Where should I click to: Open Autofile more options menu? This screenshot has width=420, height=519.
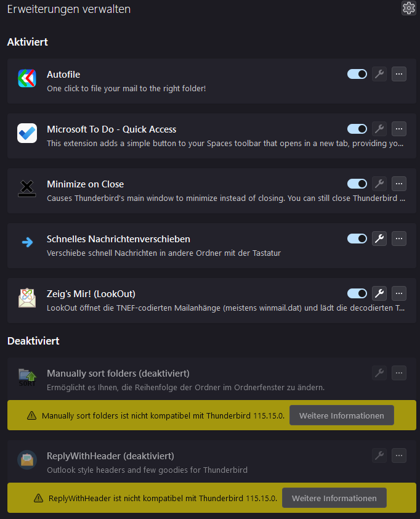tap(399, 74)
